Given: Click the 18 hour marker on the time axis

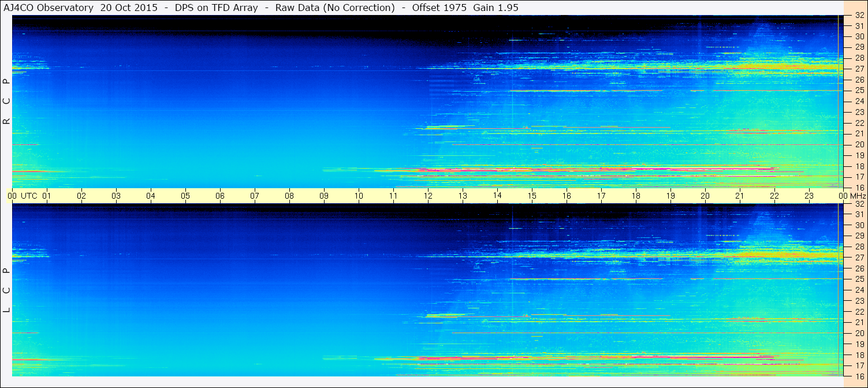Looking at the screenshot, I should 636,196.
